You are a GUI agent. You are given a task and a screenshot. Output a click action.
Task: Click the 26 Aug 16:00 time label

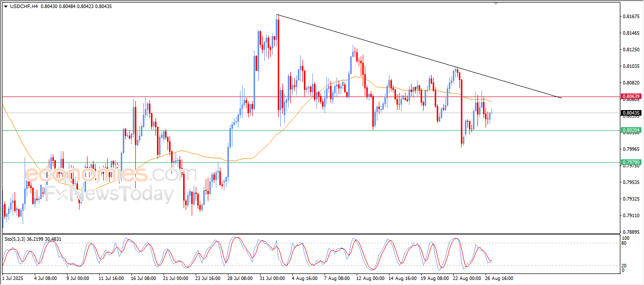point(498,278)
